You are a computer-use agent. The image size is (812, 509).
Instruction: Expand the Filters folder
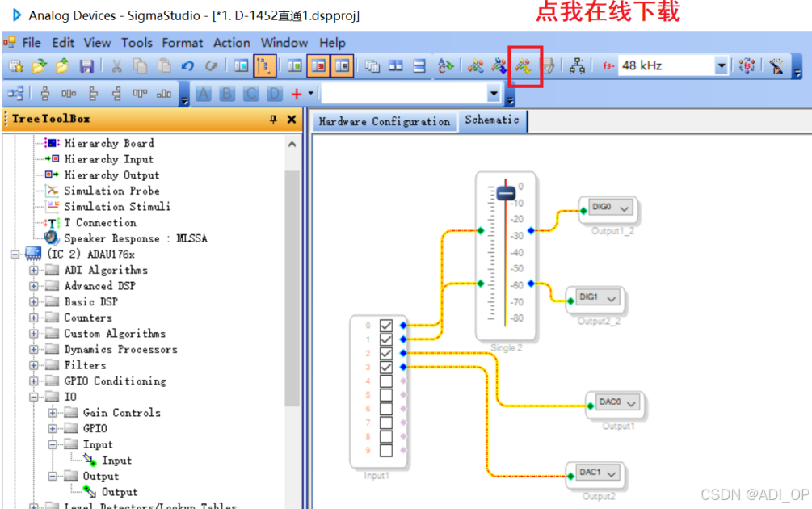pos(34,365)
